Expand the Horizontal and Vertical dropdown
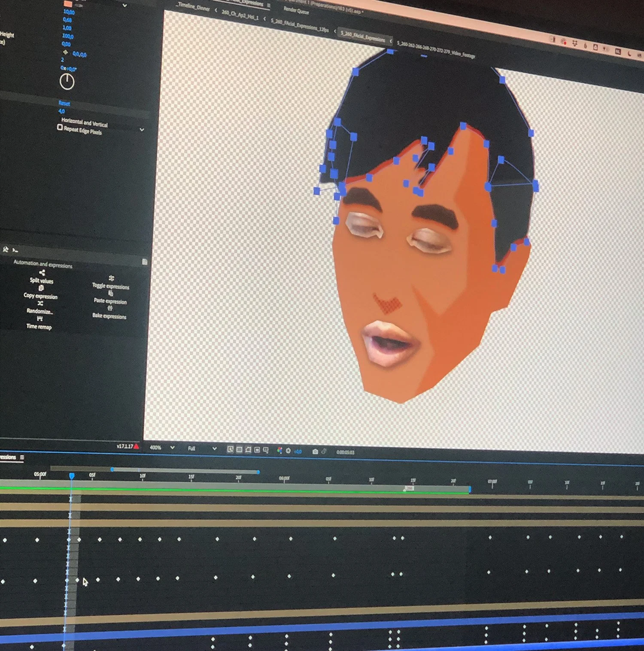This screenshot has height=651, width=644. point(142,129)
